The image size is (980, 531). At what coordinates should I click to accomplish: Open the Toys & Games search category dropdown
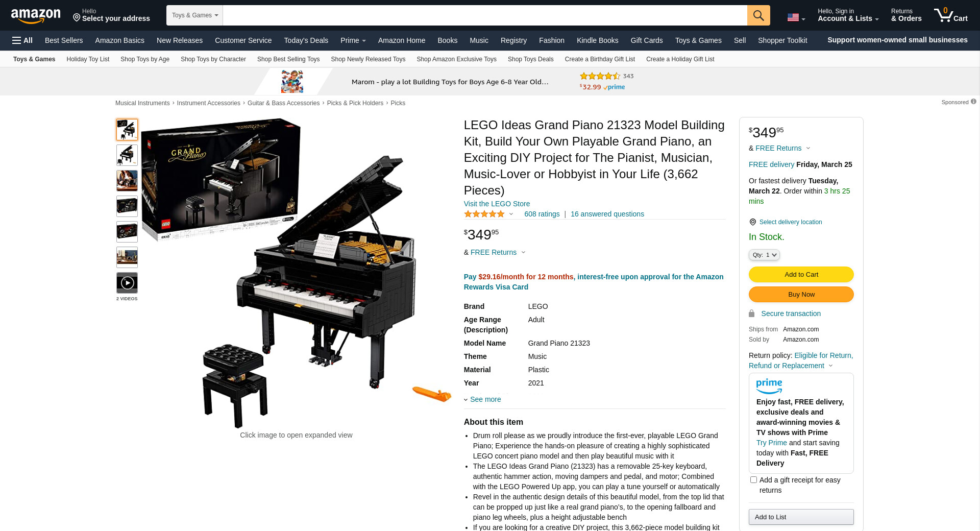(x=194, y=15)
